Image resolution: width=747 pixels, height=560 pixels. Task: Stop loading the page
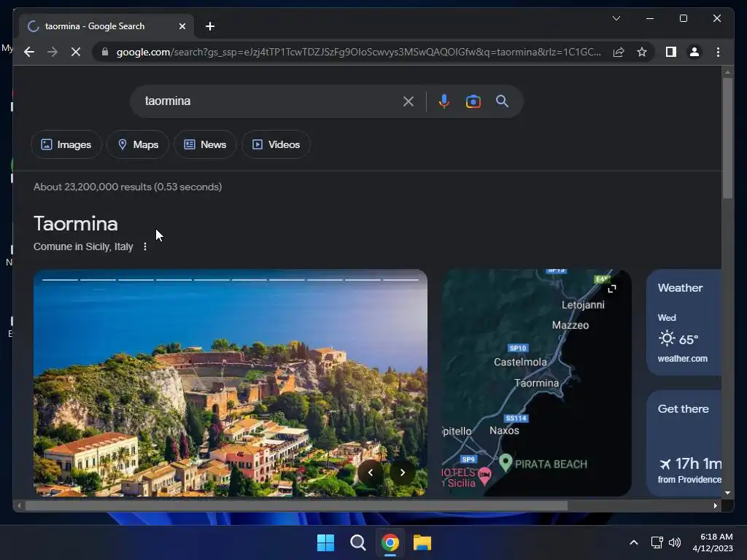point(76,52)
